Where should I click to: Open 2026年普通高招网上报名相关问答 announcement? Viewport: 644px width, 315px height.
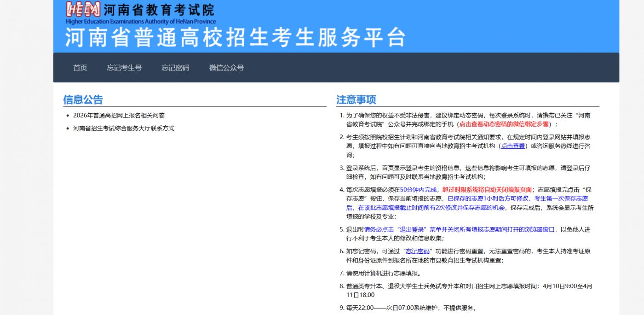pyautogui.click(x=119, y=116)
